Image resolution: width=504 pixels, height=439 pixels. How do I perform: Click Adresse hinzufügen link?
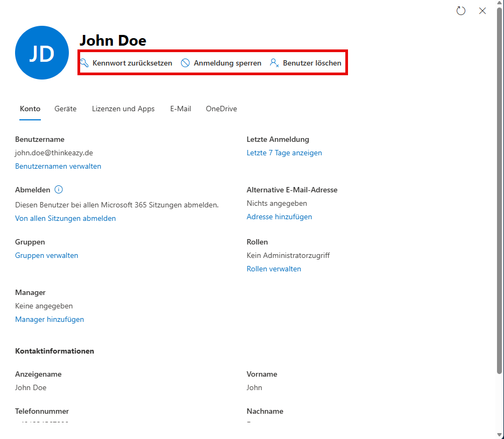pos(279,217)
